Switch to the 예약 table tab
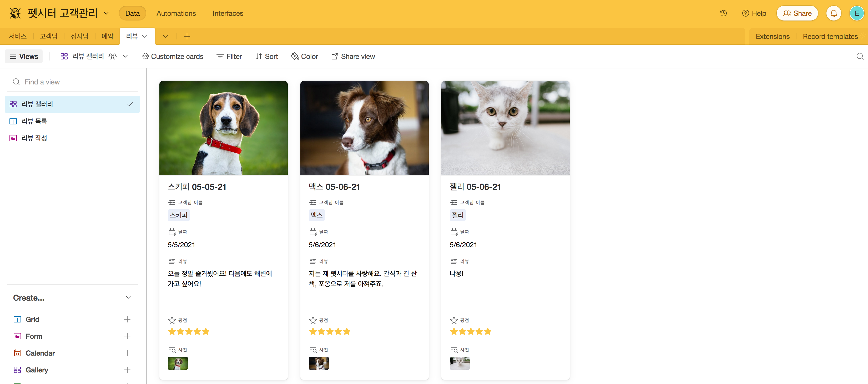 point(108,36)
